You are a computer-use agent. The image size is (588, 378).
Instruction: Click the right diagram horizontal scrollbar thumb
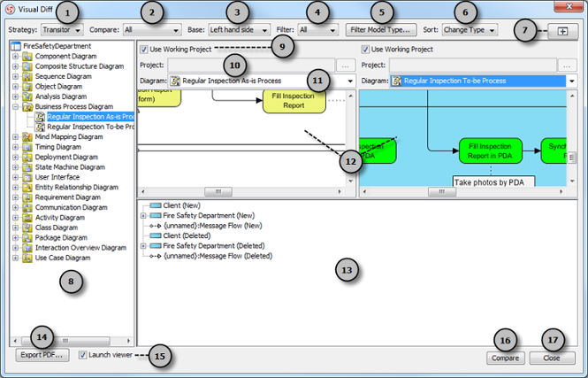coord(442,192)
